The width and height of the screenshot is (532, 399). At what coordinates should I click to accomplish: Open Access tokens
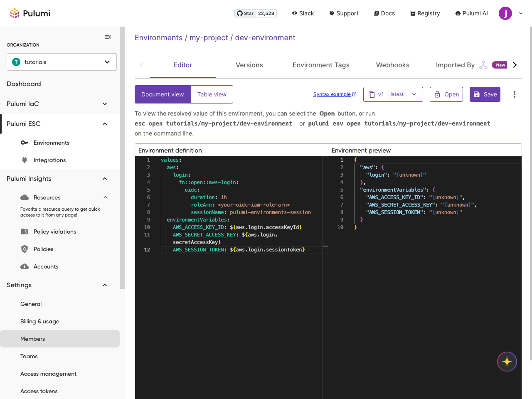tap(39, 391)
